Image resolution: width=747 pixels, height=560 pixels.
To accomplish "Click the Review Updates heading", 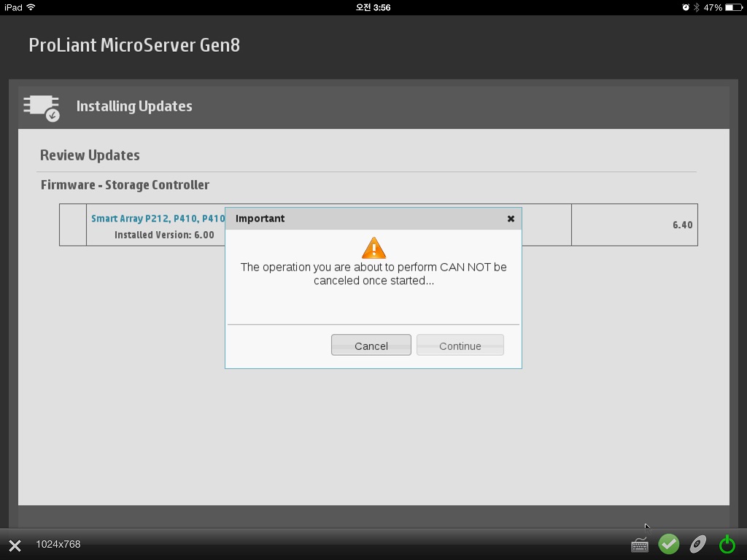I will pyautogui.click(x=90, y=155).
